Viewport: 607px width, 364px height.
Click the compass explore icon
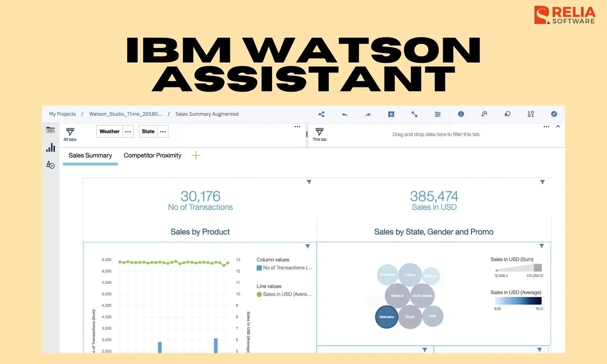point(554,114)
